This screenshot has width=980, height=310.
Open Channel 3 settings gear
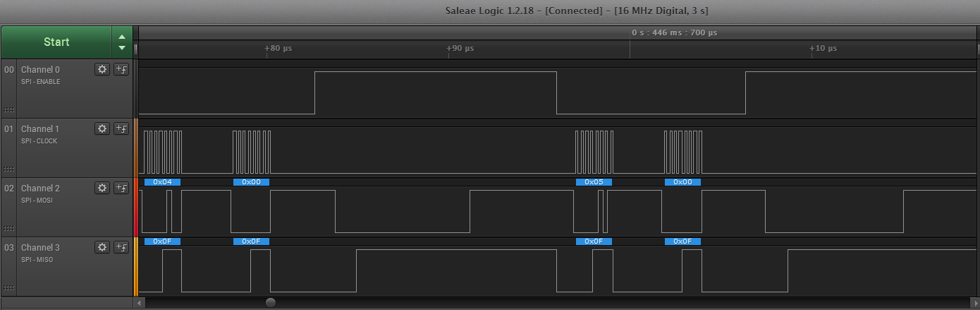pos(102,247)
